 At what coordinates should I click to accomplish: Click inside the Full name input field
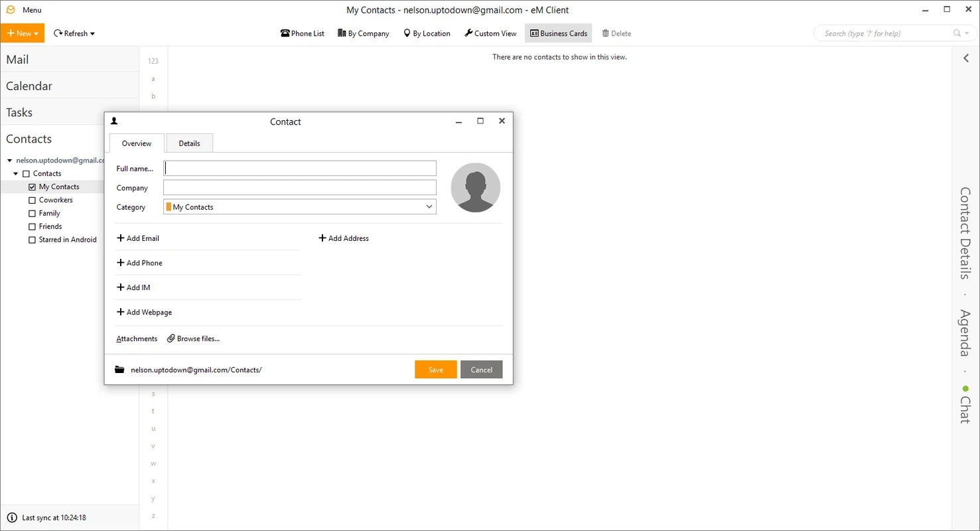pyautogui.click(x=300, y=167)
